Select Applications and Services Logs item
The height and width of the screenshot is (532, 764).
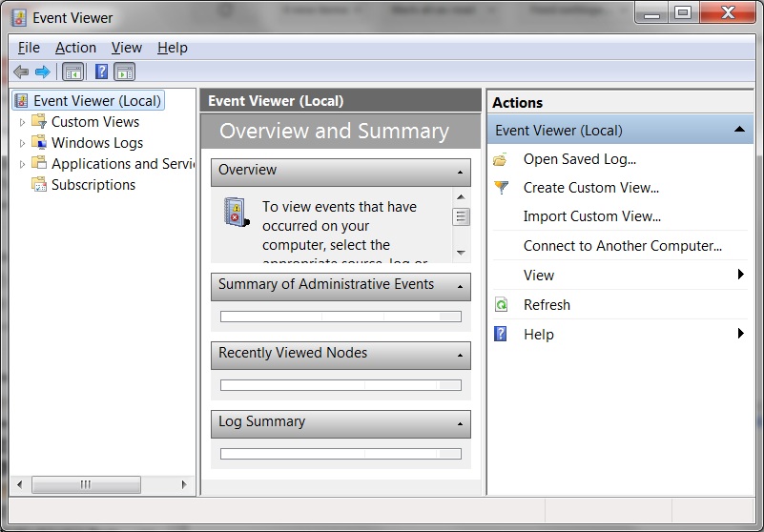pos(122,164)
